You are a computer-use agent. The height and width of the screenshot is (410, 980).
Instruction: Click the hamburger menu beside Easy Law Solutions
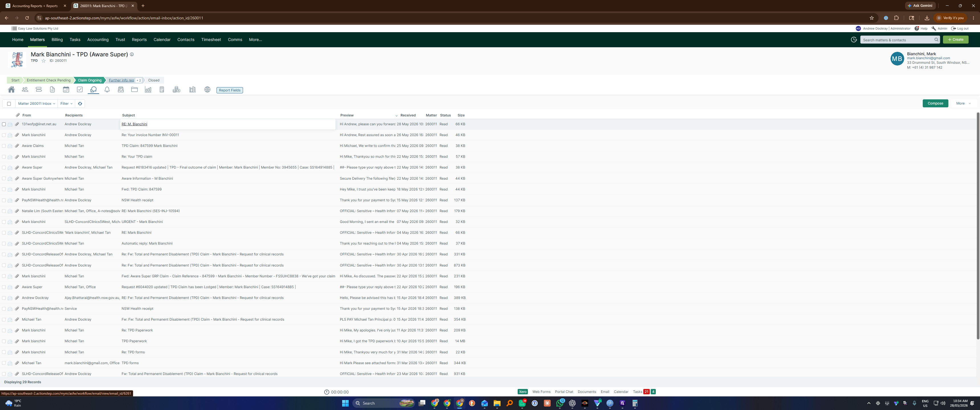tap(14, 28)
